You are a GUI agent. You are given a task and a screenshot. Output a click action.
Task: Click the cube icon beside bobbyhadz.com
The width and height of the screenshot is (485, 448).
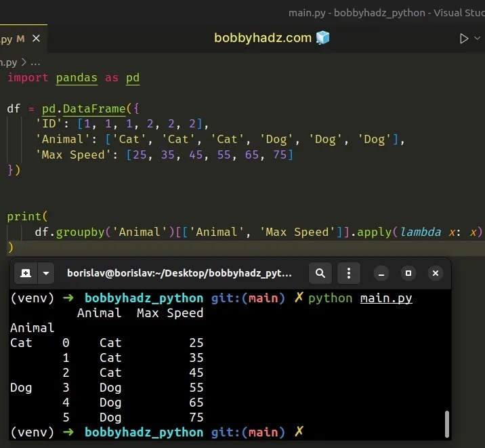click(x=322, y=38)
